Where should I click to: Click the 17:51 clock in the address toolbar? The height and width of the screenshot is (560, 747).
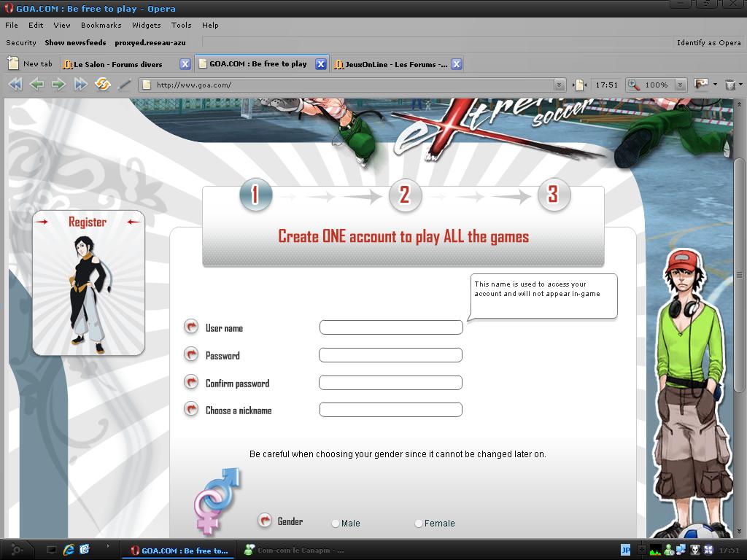pyautogui.click(x=606, y=85)
